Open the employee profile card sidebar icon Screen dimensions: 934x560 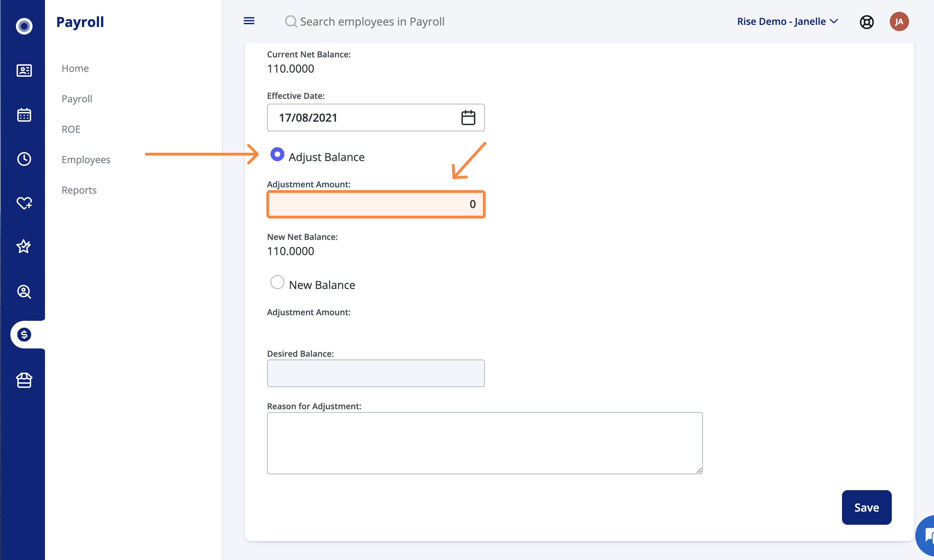[x=24, y=70]
